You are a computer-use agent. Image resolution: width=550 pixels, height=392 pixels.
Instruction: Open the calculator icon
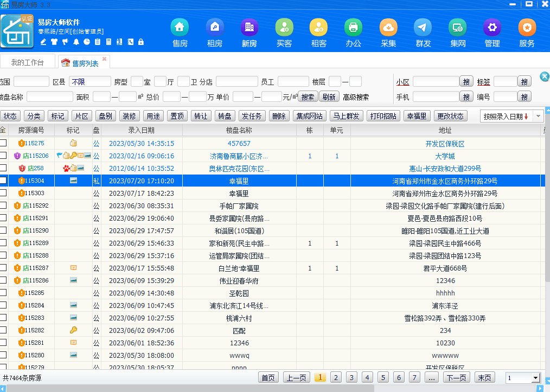pyautogui.click(x=108, y=42)
